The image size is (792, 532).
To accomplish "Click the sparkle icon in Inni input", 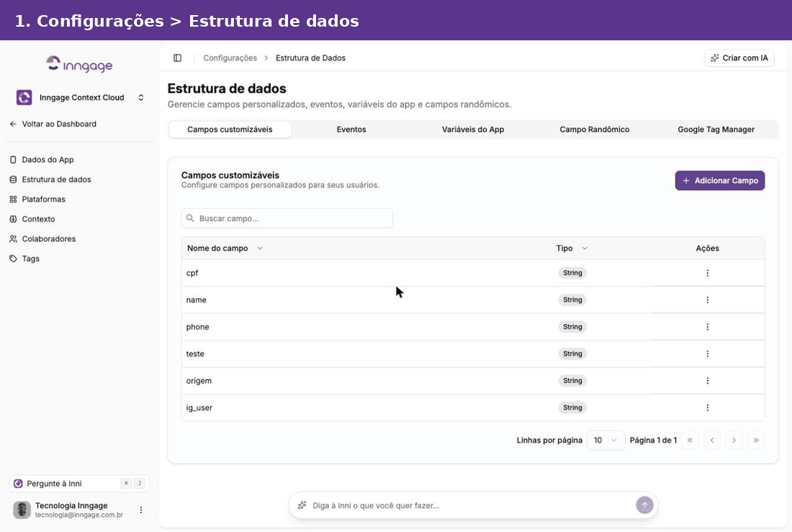I will click(302, 505).
